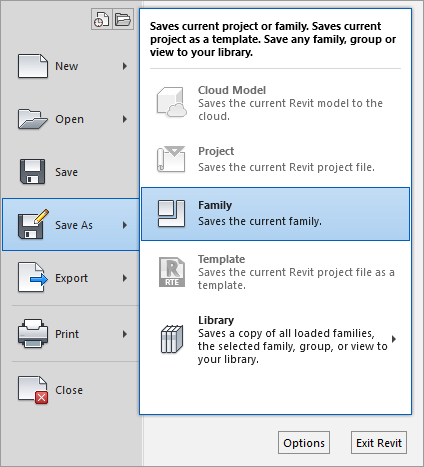The image size is (424, 467).
Task: Expand the New submenu arrow
Action: click(125, 66)
